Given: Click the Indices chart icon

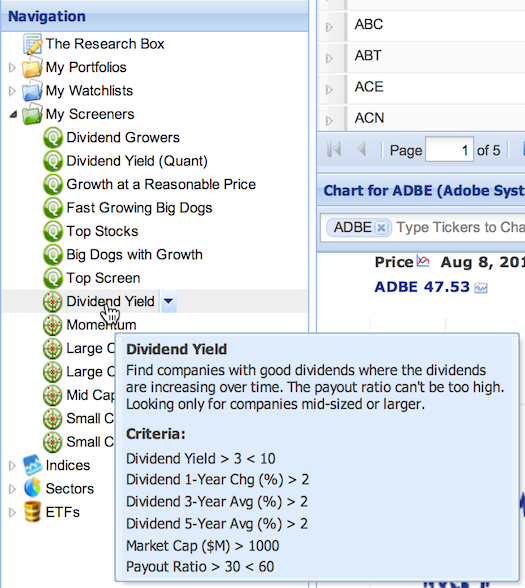Looking at the screenshot, I should tap(32, 465).
